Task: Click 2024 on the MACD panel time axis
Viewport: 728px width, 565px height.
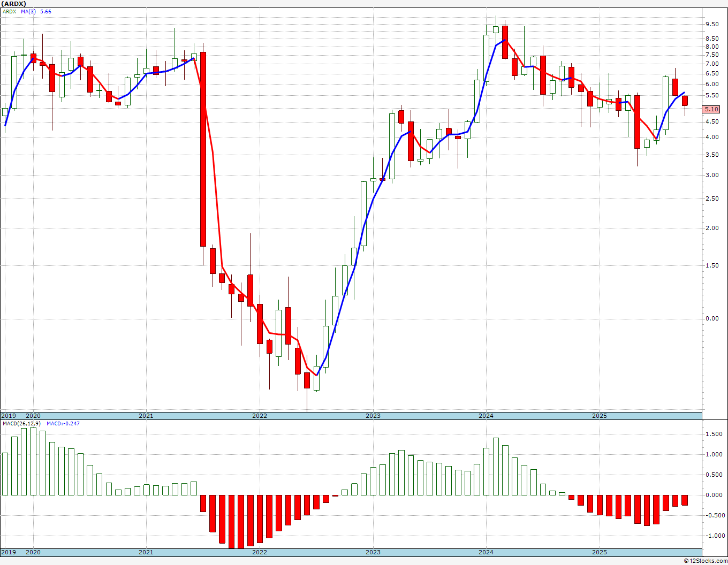Action: point(486,552)
